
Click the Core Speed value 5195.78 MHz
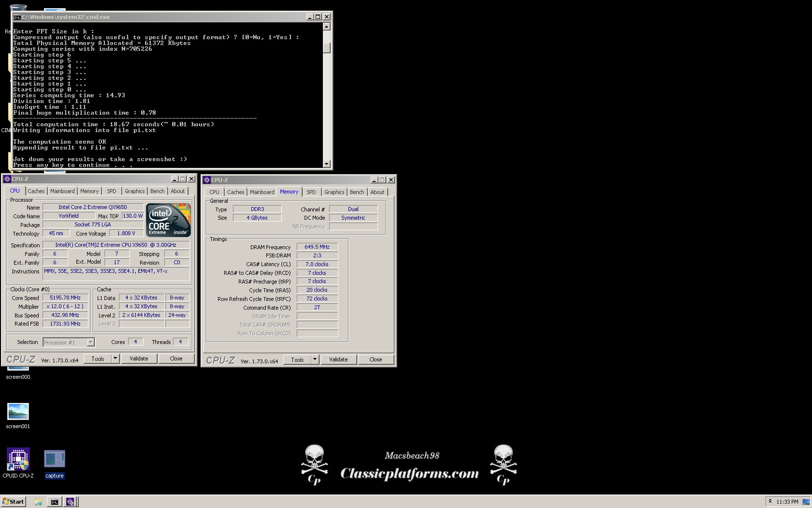65,298
